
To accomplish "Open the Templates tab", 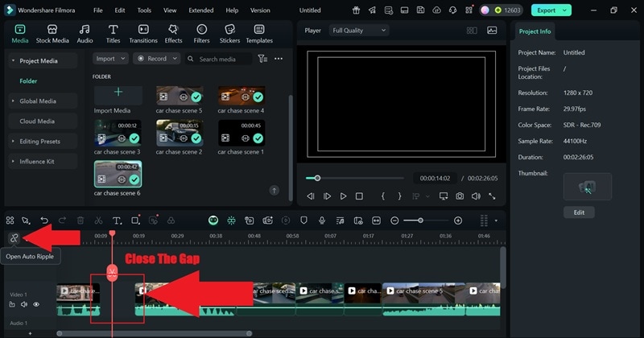I will (259, 34).
